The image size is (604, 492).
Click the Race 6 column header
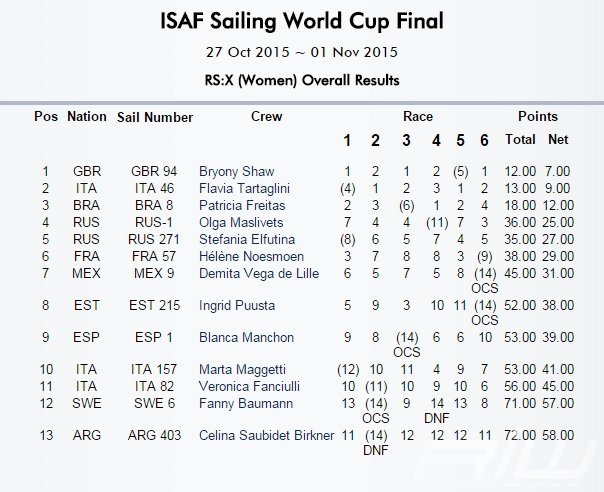485,140
